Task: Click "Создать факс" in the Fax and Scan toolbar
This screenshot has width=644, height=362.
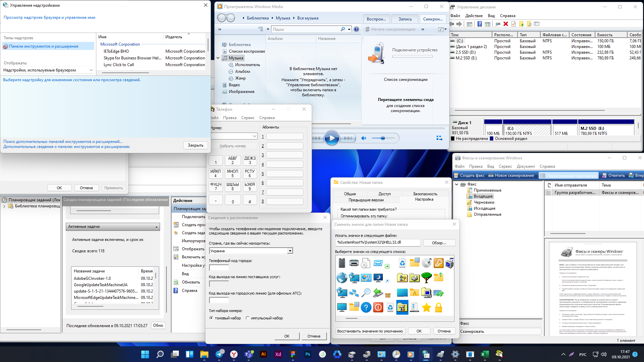Action: pos(469,175)
